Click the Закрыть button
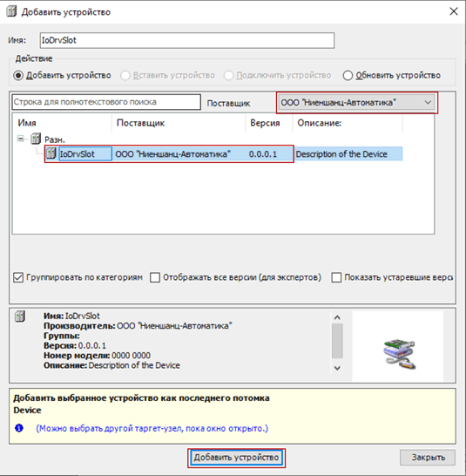 [428, 457]
